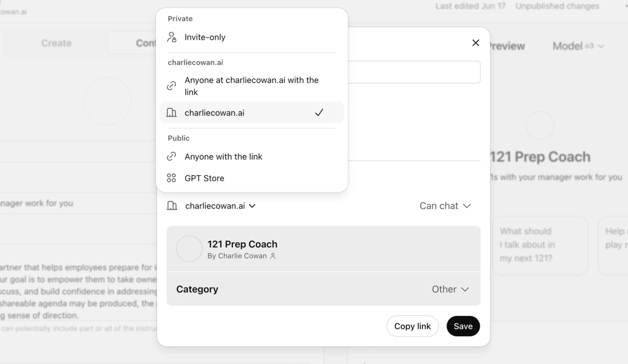Expand the Can chat permission dropdown
Image resolution: width=628 pixels, height=364 pixels.
pos(445,206)
